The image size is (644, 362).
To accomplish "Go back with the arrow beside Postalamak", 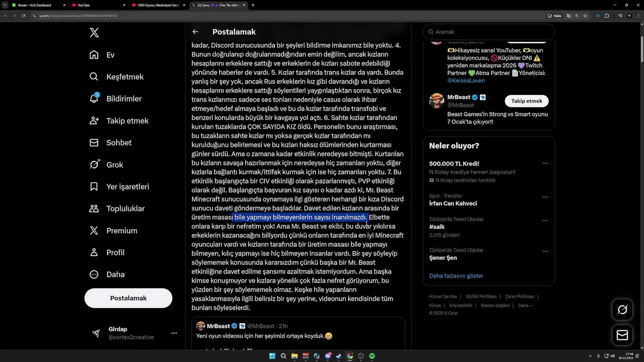I will click(195, 32).
